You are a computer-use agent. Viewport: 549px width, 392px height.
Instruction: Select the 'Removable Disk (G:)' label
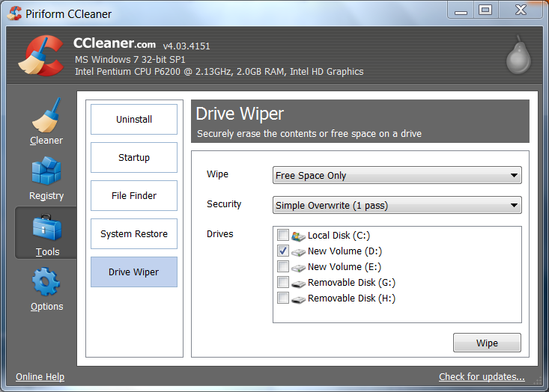pyautogui.click(x=351, y=283)
